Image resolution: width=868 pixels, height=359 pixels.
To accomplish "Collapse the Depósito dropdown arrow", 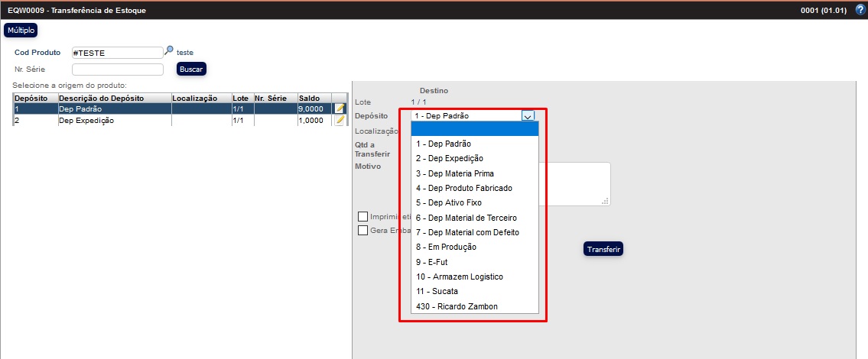I will click(527, 116).
